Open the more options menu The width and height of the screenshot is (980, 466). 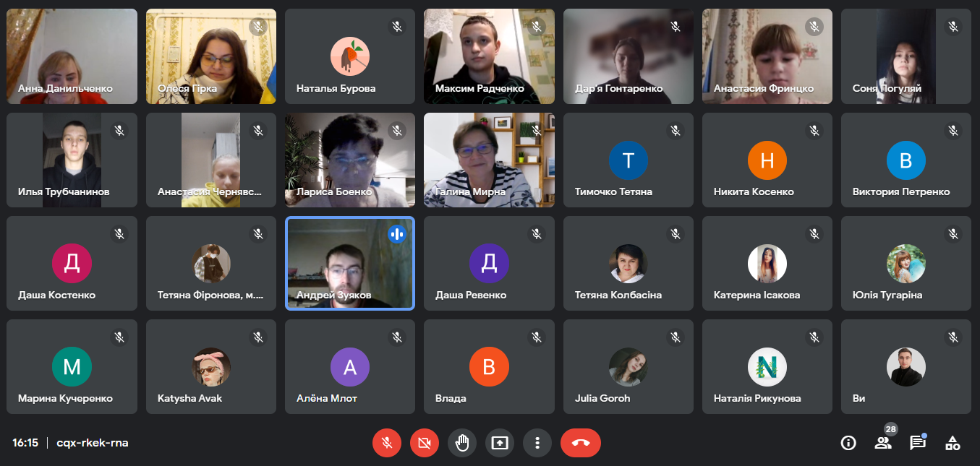[x=537, y=443]
